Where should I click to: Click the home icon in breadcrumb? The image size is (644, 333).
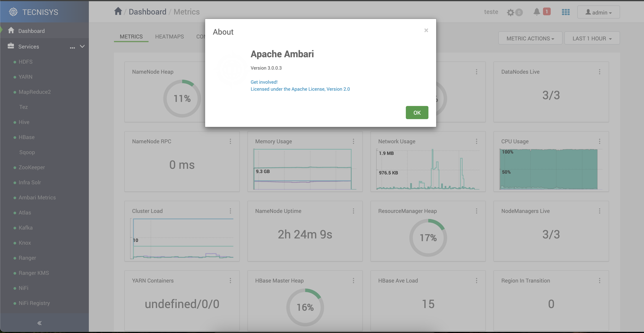coord(118,11)
